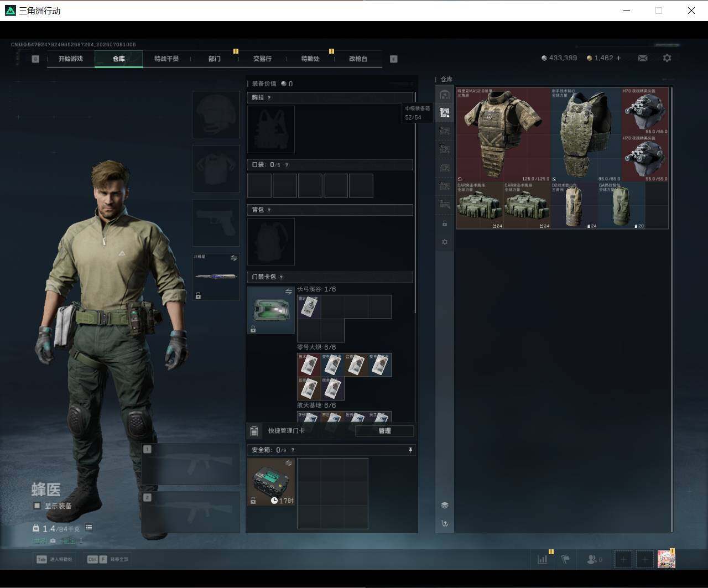708x588 pixels.
Task: Swap the melee knife with arrows icon
Action: pyautogui.click(x=233, y=258)
